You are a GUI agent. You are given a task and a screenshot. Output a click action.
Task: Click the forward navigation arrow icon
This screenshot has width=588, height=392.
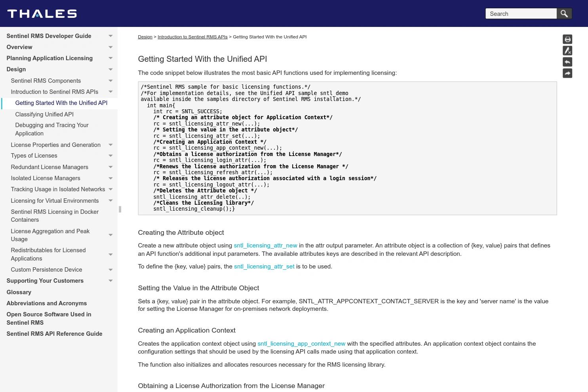click(x=567, y=73)
